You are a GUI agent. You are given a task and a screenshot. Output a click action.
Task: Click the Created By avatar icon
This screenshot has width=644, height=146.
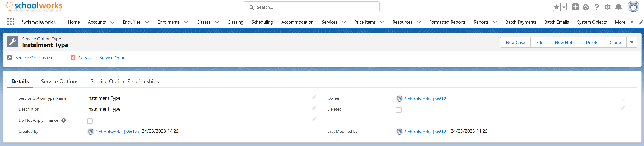pyautogui.click(x=90, y=132)
